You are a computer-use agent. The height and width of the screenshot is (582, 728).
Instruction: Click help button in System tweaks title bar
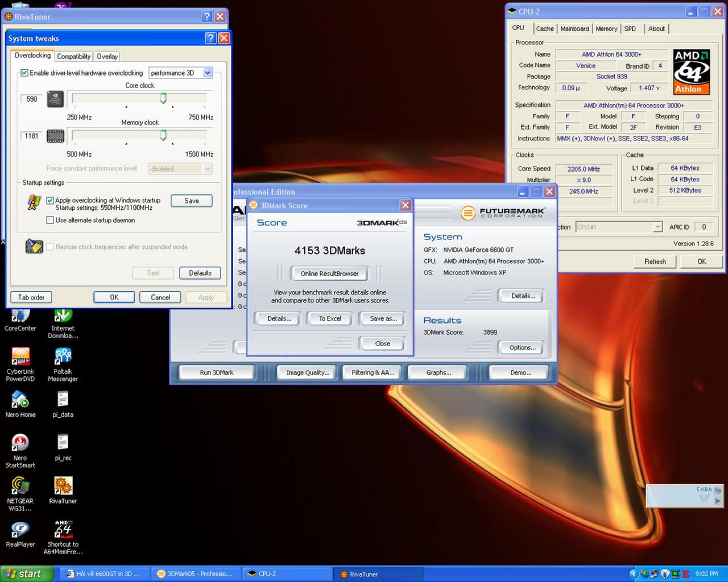(x=210, y=38)
